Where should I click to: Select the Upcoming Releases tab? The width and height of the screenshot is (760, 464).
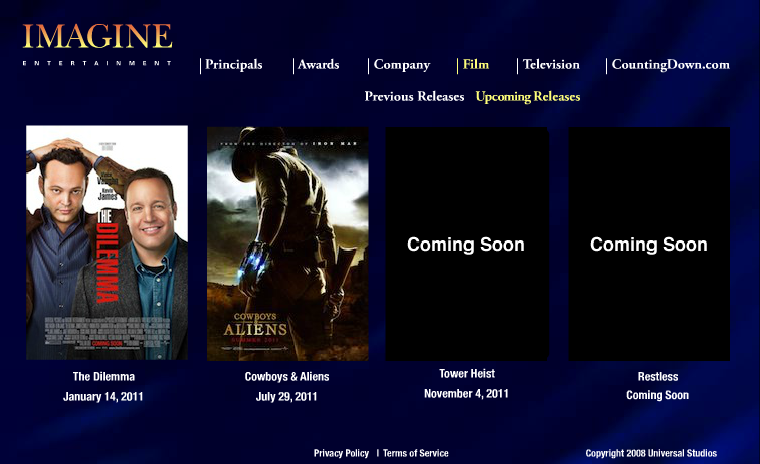click(528, 96)
